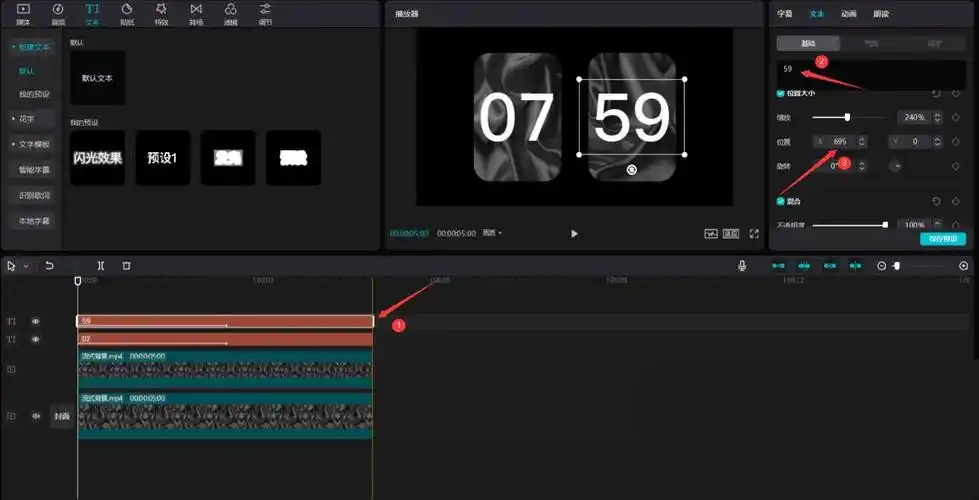979x500 pixels.
Task: Hide the '59' text track with eye icon
Action: tap(35, 322)
